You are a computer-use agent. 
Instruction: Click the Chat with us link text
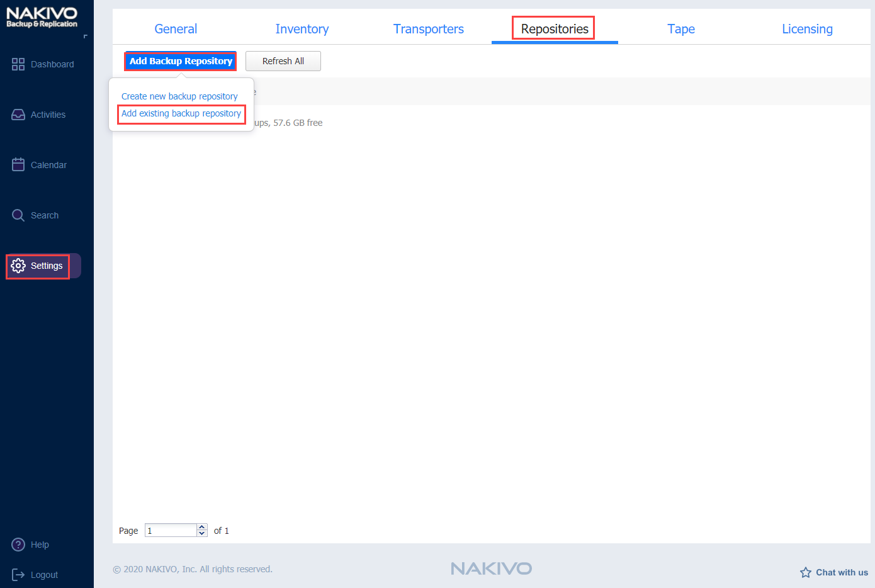coord(842,572)
